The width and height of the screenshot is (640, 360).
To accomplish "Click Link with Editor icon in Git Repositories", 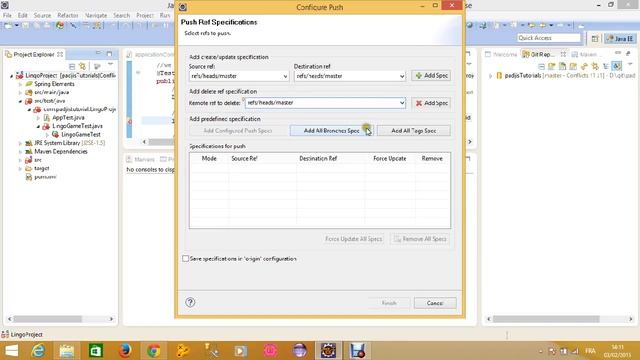I will point(595,66).
